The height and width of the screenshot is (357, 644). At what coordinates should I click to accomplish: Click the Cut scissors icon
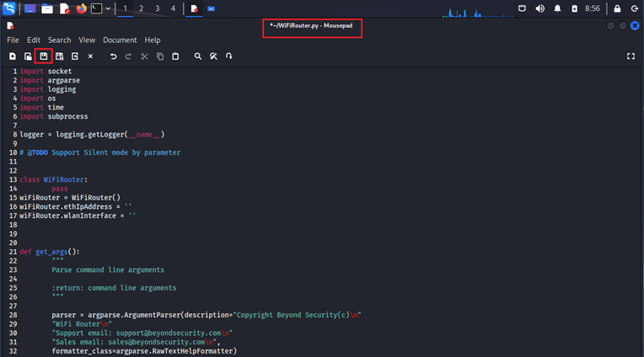coord(144,56)
